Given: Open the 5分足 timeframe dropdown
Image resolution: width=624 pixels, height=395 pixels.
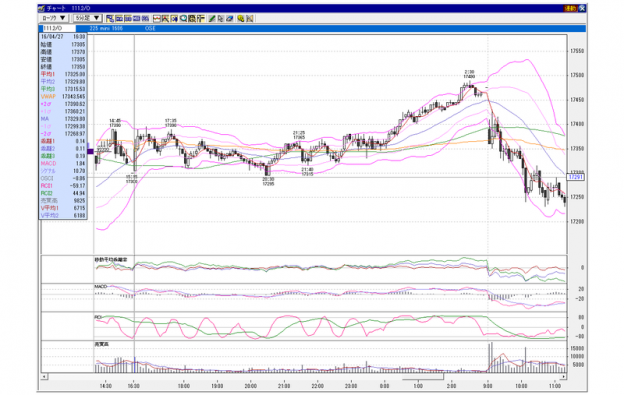Looking at the screenshot, I should pyautogui.click(x=88, y=18).
